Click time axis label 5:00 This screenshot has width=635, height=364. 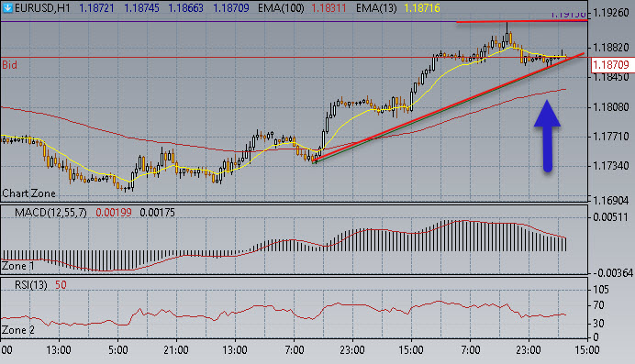tap(117, 350)
